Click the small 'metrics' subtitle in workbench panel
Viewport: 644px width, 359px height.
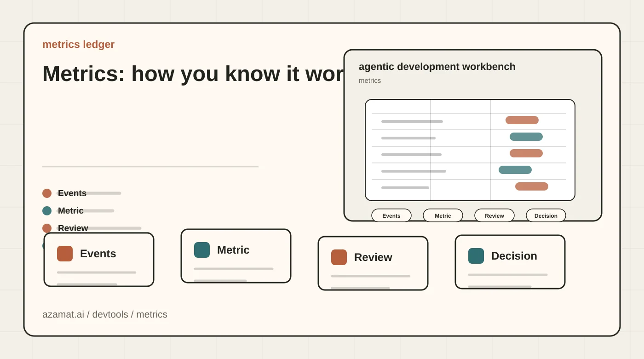370,81
